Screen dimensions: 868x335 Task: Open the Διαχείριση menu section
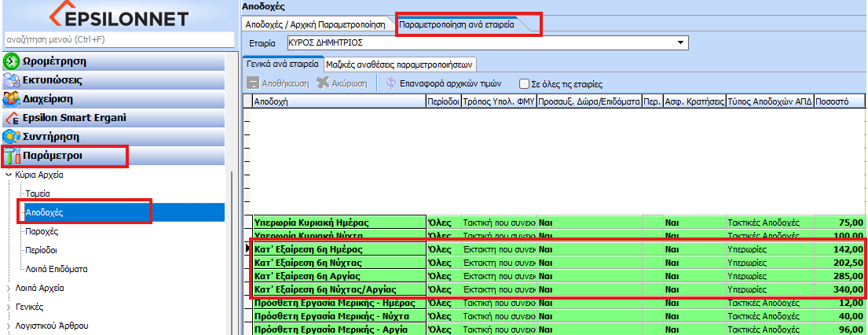point(113,99)
